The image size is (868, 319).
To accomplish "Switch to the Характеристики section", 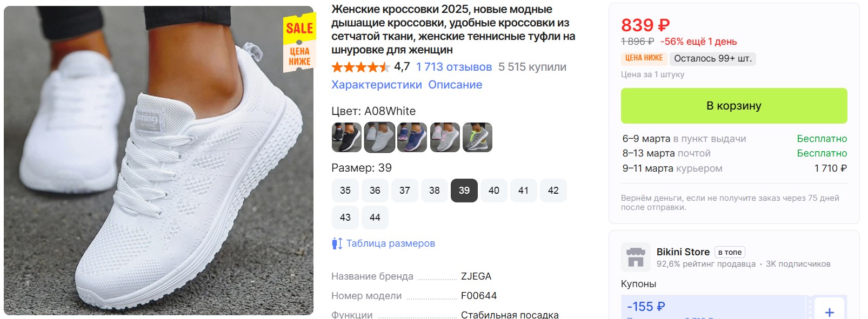I will click(x=377, y=85).
